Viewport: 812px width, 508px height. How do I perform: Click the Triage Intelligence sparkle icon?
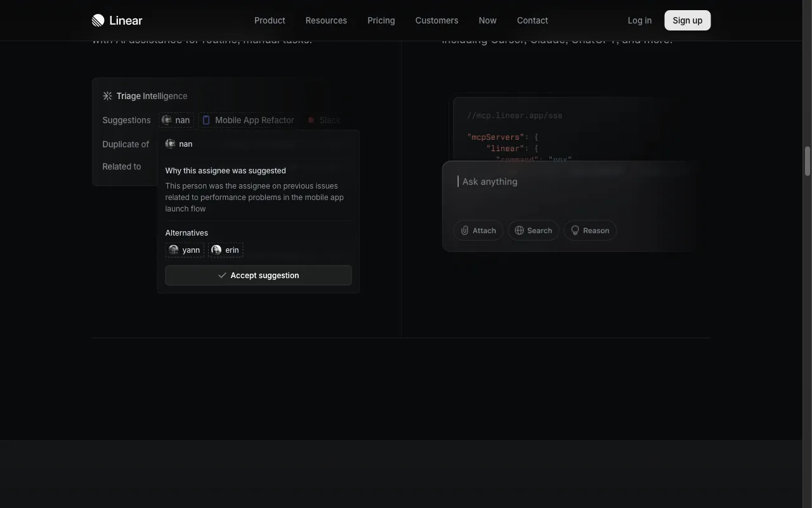107,96
